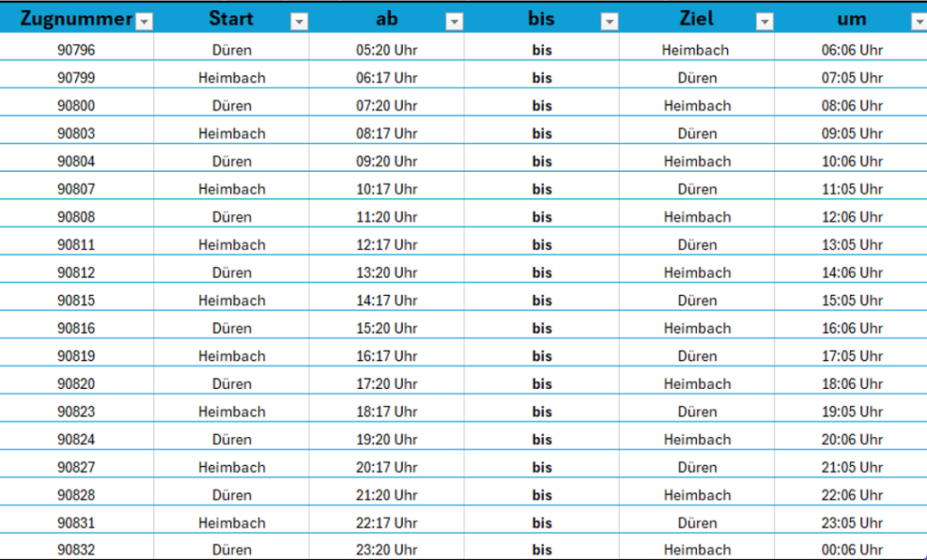Viewport: 927px width, 560px height.
Task: Select train number cell 90796
Action: click(76, 51)
